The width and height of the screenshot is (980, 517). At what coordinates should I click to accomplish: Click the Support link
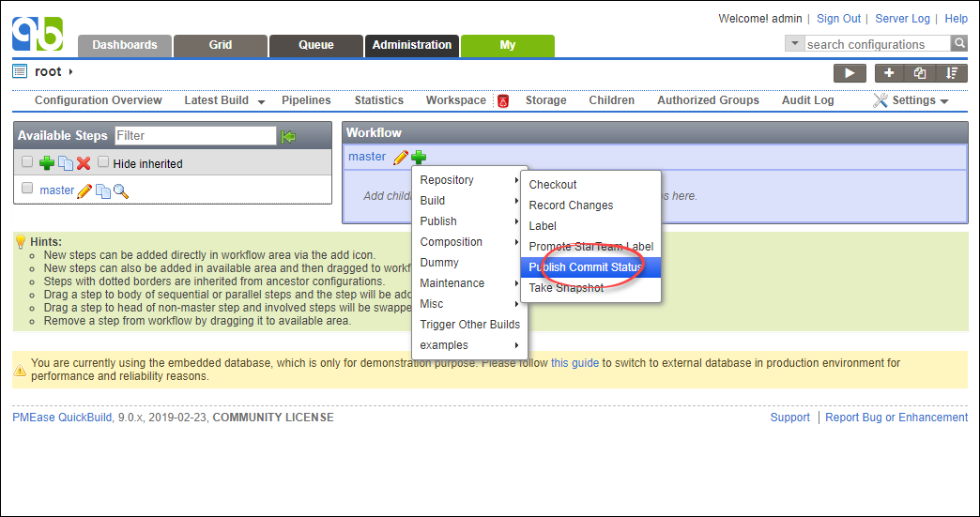click(790, 418)
